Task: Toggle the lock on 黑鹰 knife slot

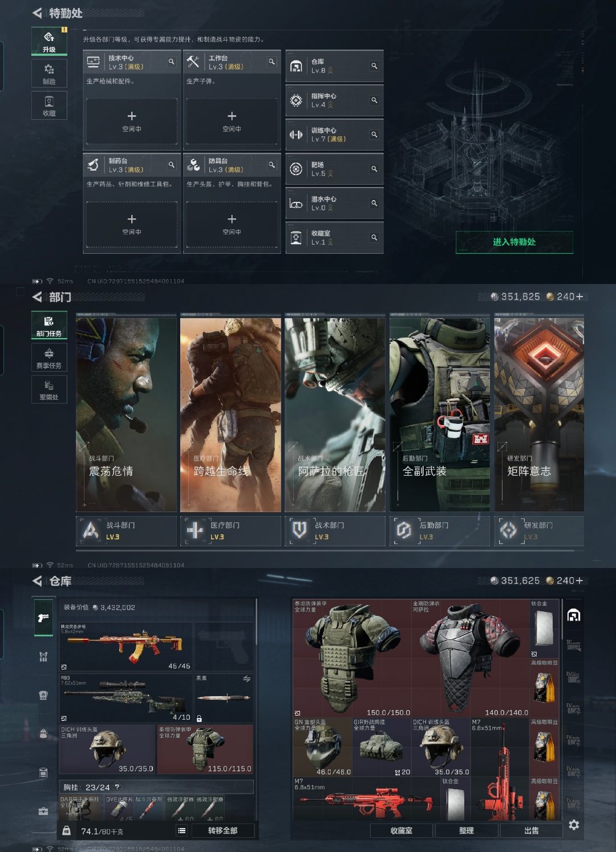Action: pos(199,719)
